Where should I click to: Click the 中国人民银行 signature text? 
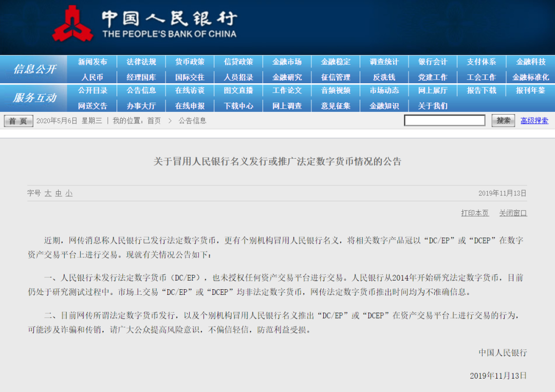(x=503, y=353)
